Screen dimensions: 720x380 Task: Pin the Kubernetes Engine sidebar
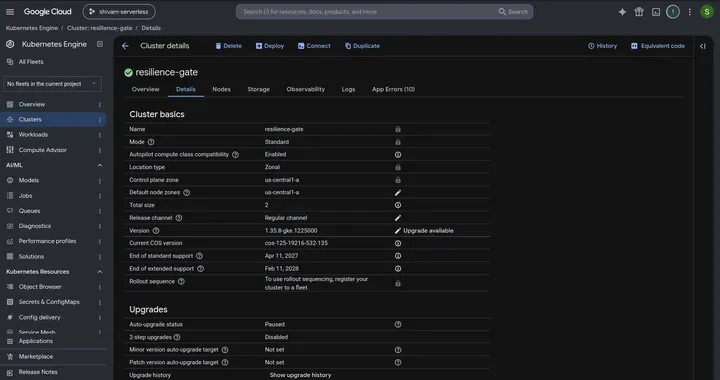tap(100, 44)
